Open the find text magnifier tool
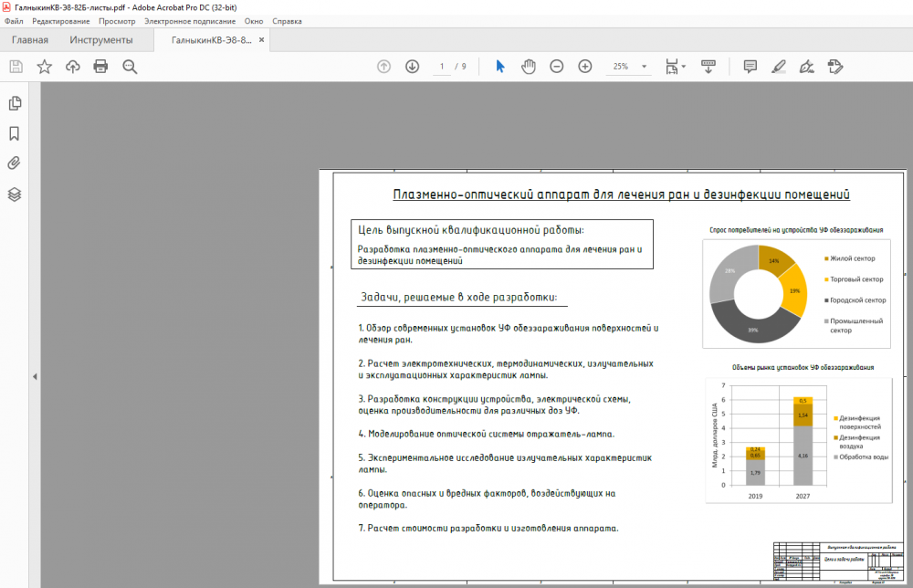This screenshot has width=913, height=588. [130, 67]
